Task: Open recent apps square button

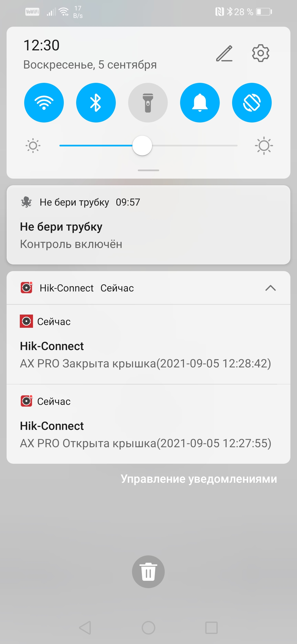Action: [x=211, y=628]
